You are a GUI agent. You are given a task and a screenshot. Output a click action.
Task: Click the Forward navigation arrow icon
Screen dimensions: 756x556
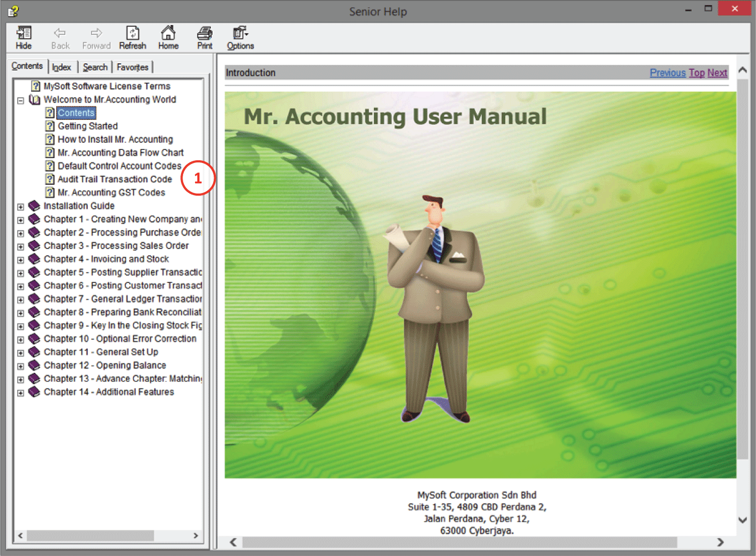click(x=96, y=33)
